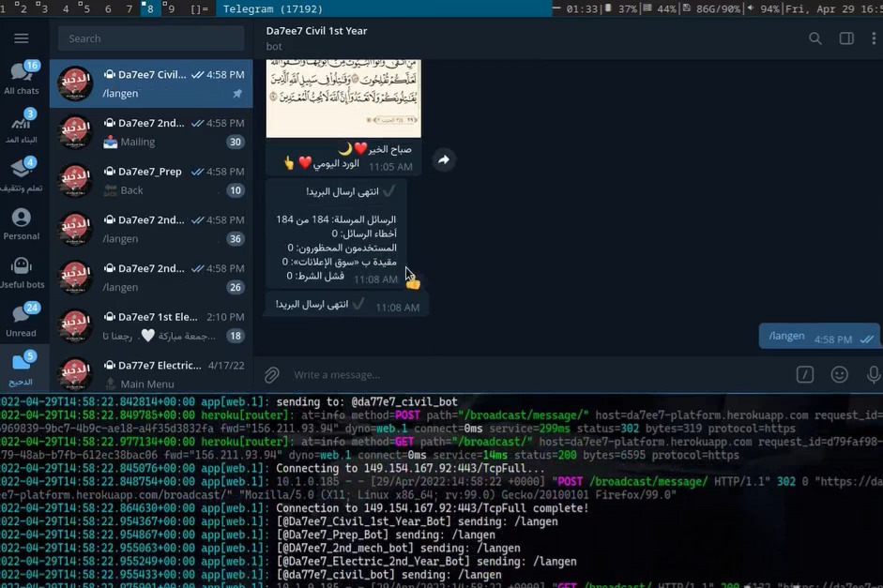Open the search icon in the chat header
883x588 pixels.
tap(815, 38)
